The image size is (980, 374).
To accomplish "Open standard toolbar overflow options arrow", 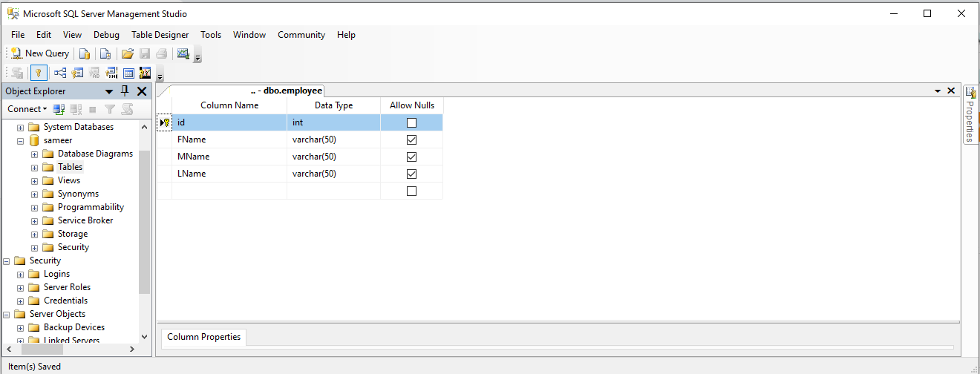I will point(197,55).
